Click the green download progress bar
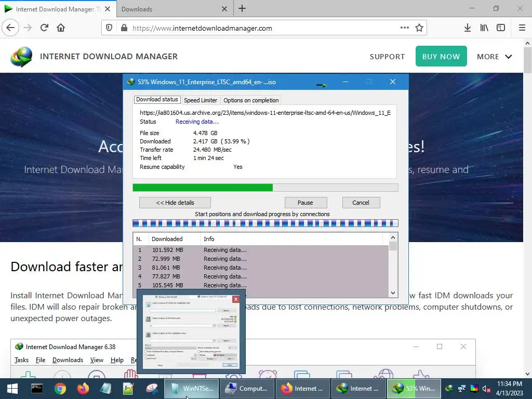Viewport: 532px width, 399px height. coord(265,188)
